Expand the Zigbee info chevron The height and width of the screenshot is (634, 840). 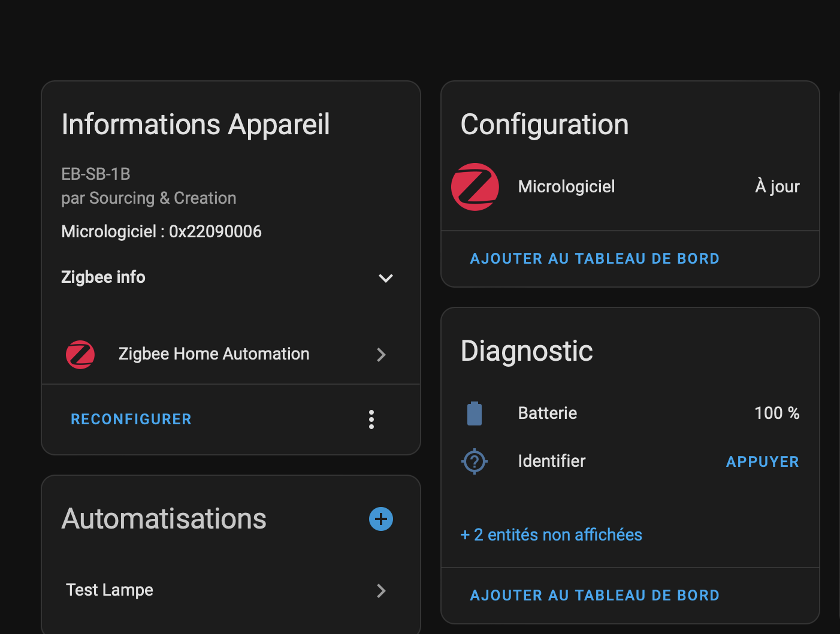click(386, 278)
